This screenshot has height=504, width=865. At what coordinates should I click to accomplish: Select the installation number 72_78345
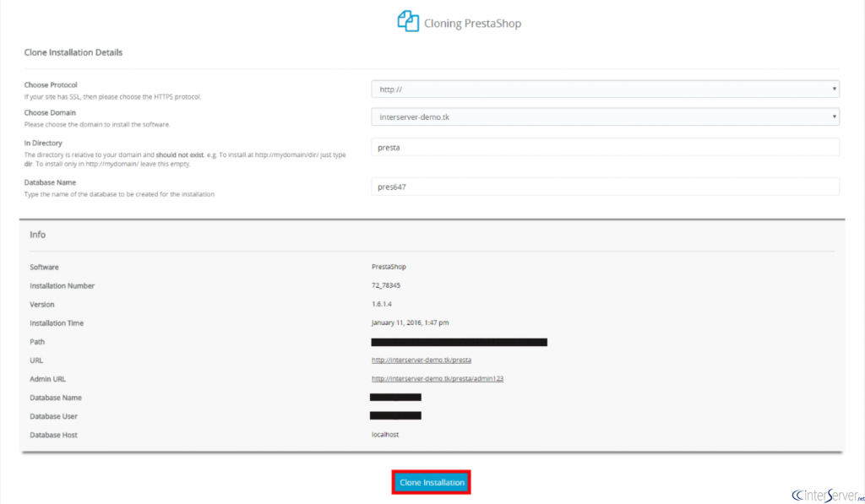click(x=386, y=285)
